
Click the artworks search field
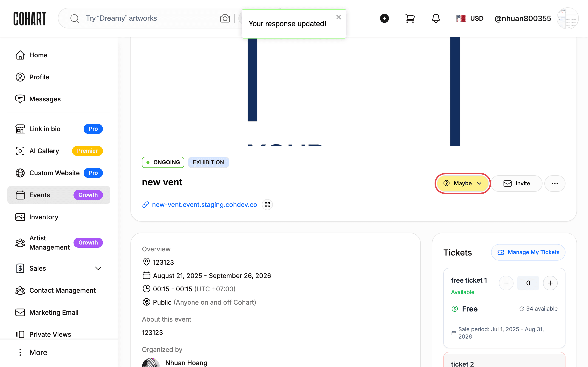click(151, 18)
